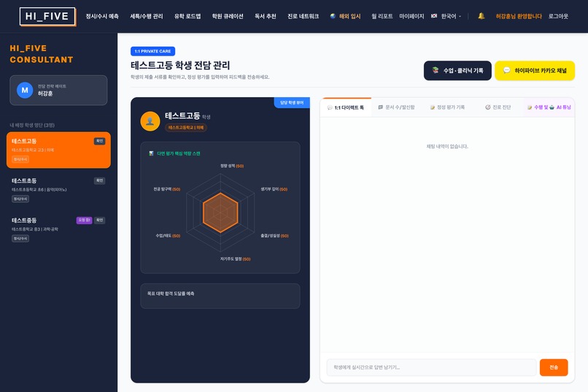Viewport: 588px width, 392px height.
Task: Select student 테스트초등 in the sidebar
Action: pos(58,190)
